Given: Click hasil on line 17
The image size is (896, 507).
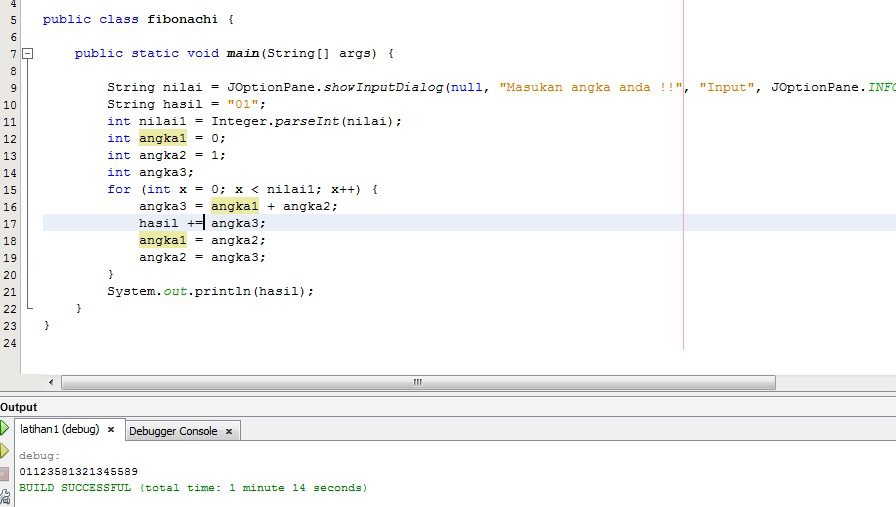Looking at the screenshot, I should [x=158, y=223].
